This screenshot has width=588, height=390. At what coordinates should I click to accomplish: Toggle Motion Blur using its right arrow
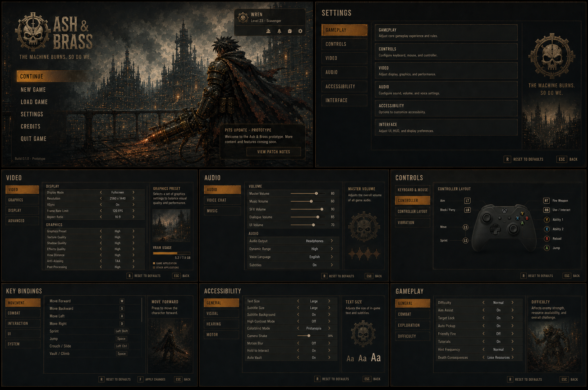[x=329, y=343]
